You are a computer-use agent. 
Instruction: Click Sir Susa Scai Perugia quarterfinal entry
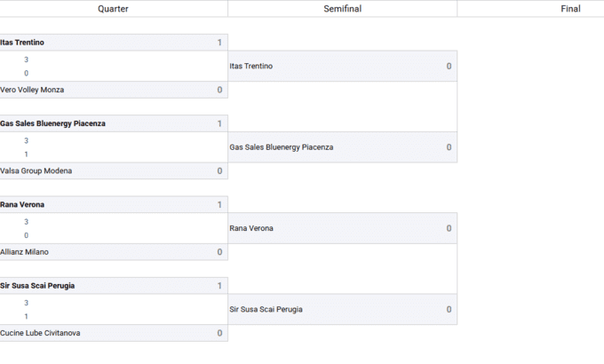point(38,286)
